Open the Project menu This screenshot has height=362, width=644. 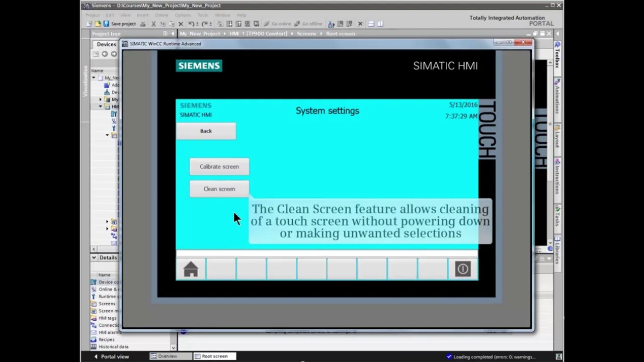[93, 15]
